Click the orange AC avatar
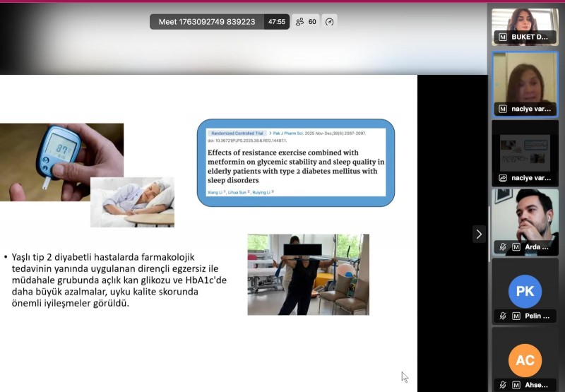565x392 pixels. [x=525, y=360]
